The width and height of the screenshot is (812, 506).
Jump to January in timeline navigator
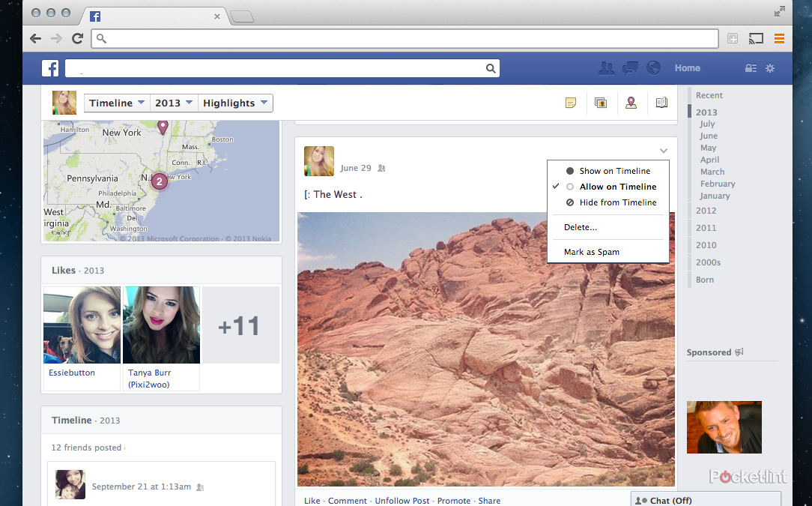(715, 196)
